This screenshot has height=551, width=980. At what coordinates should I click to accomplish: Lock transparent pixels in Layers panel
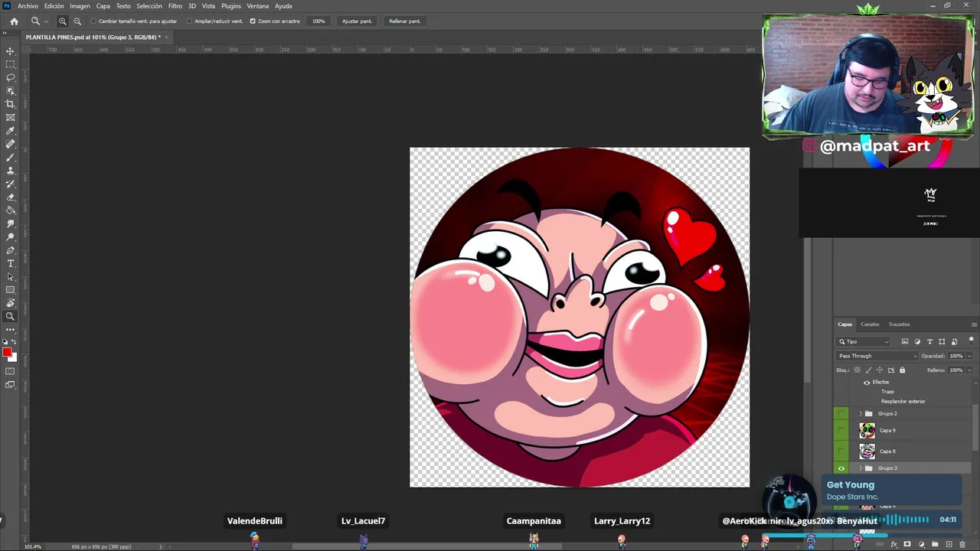click(857, 370)
